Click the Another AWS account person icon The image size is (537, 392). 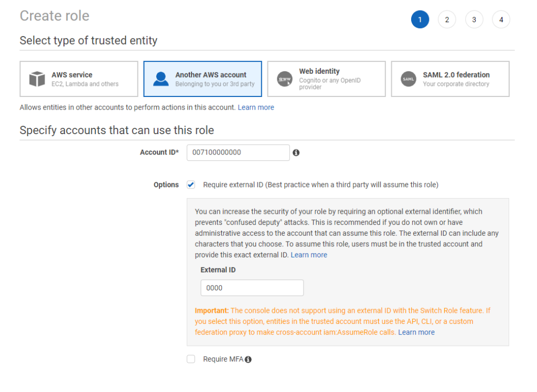coord(161,79)
